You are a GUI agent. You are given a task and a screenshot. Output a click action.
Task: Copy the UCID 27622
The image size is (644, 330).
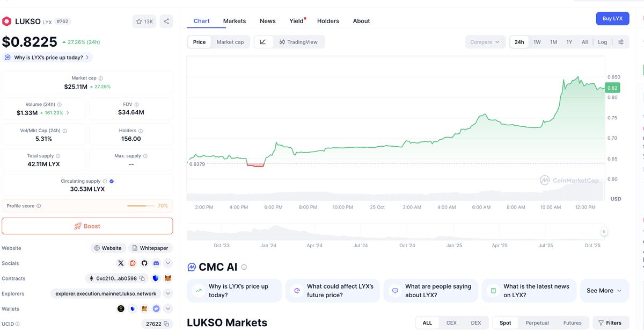[166, 324]
